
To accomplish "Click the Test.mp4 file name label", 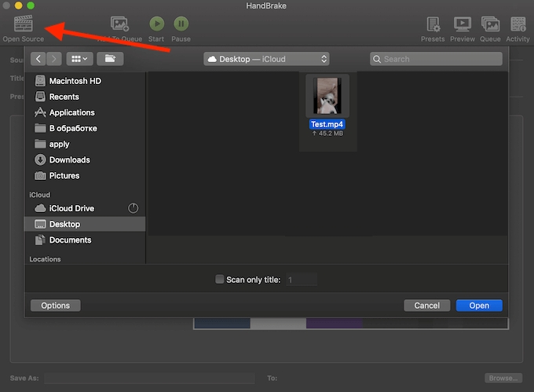I will pos(327,124).
